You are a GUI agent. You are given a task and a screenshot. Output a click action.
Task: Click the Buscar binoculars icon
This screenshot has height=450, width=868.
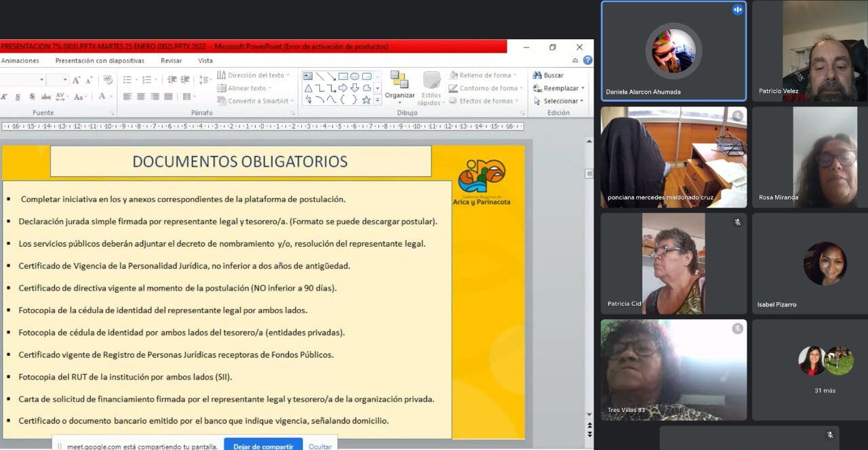tap(537, 75)
